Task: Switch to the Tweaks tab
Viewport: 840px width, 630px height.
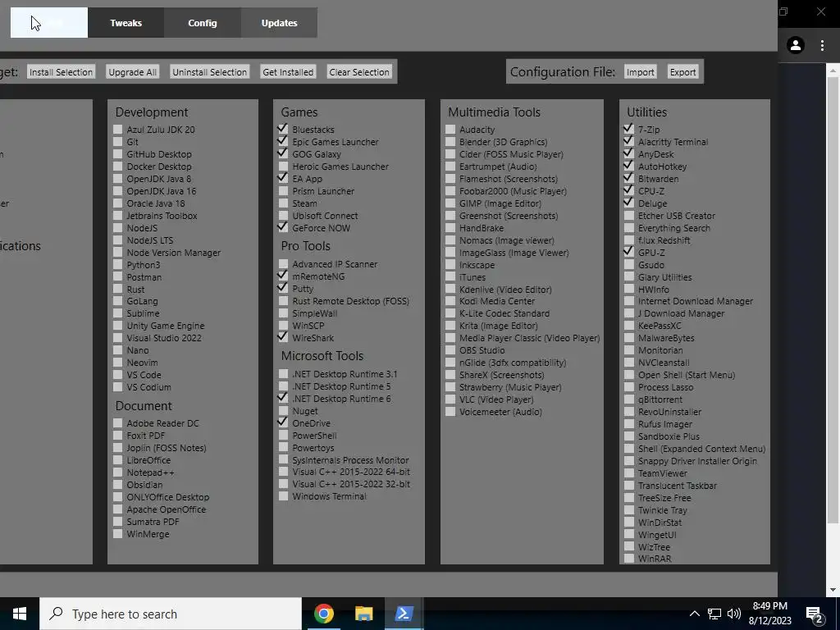Action: coord(126,23)
